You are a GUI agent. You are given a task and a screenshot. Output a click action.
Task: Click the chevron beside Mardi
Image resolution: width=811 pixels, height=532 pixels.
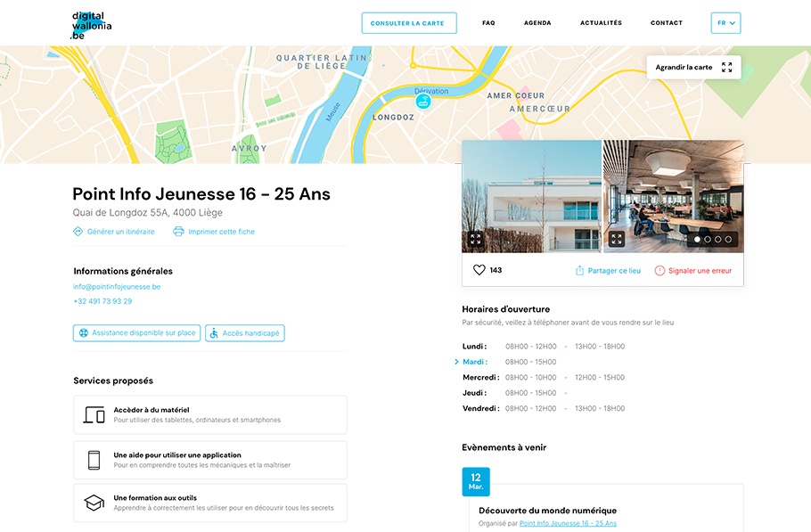(456, 362)
